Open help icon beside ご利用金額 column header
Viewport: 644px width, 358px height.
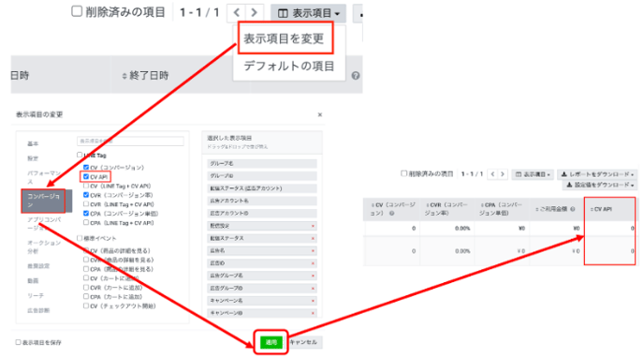tap(573, 209)
